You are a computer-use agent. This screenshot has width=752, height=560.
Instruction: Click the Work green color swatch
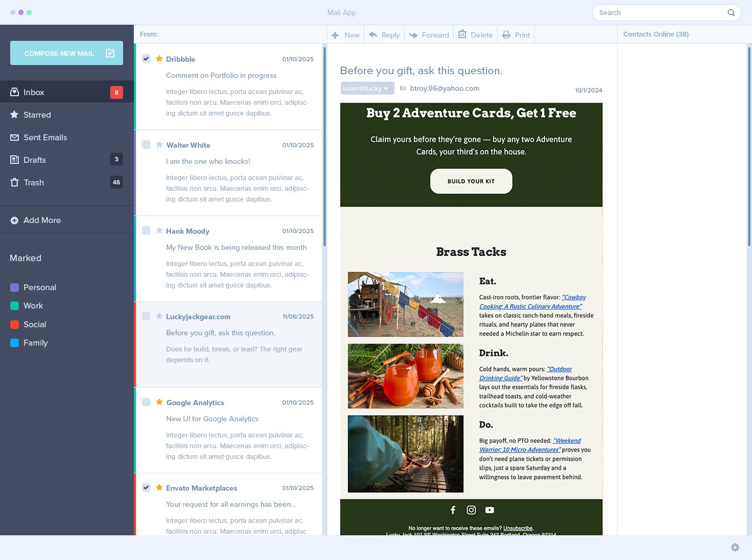pos(15,306)
